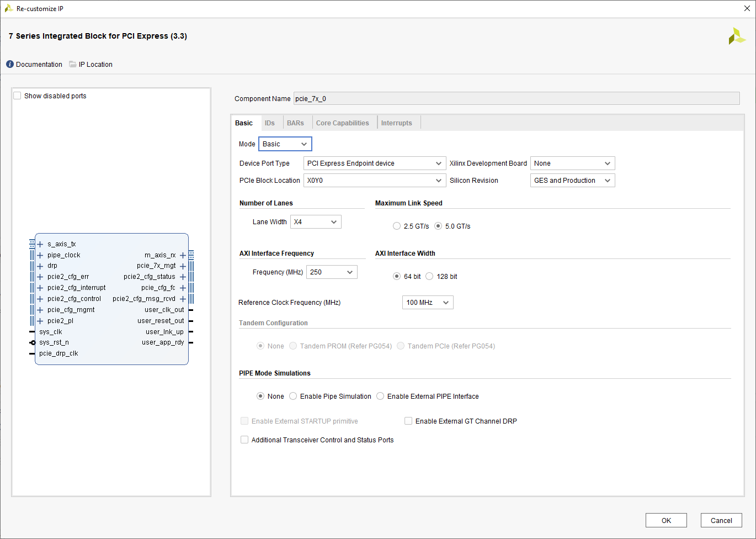
Task: Expand the pcie2_pl interface plus icon
Action: pos(40,321)
